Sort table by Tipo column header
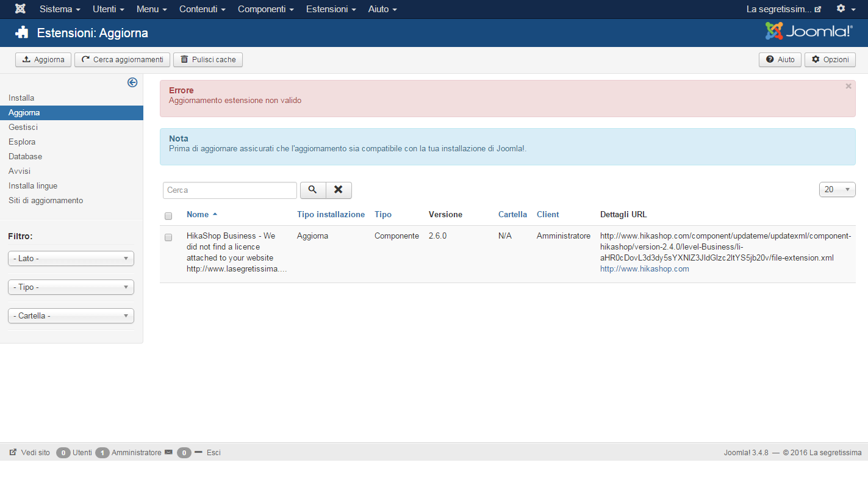The height and width of the screenshot is (479, 868). point(383,215)
